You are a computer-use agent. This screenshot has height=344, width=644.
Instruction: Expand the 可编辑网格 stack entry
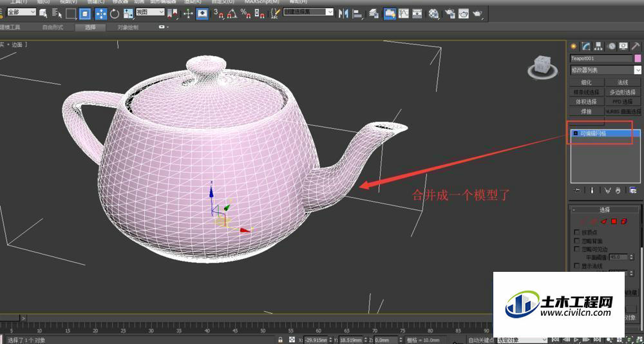pos(575,133)
